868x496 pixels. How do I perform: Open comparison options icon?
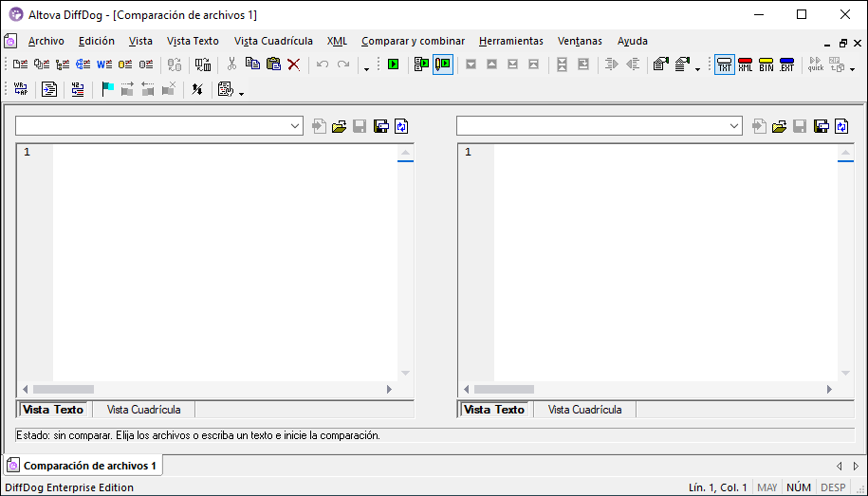682,64
